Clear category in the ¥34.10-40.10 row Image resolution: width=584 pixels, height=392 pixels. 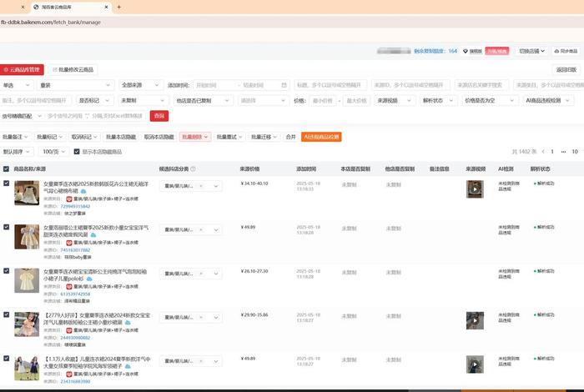click(201, 186)
